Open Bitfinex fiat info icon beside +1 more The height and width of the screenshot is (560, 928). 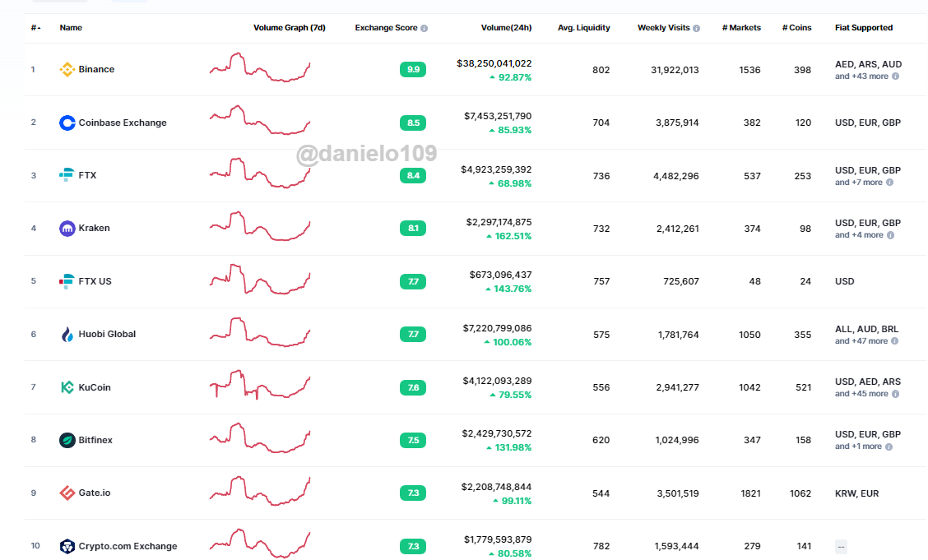tap(889, 447)
